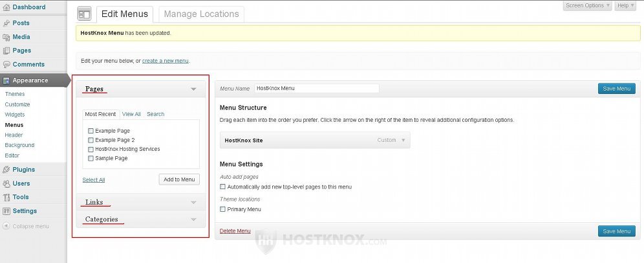This screenshot has width=644, height=263.
Task: Click the Menu Name input field
Action: [x=316, y=88]
